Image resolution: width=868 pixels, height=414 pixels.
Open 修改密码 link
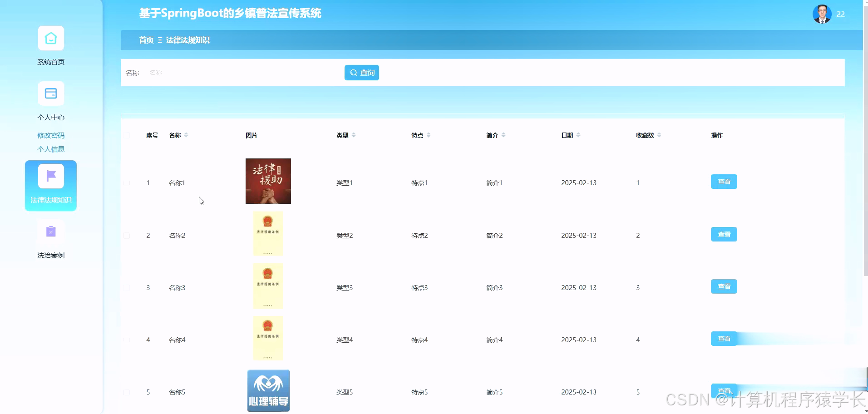[x=50, y=135]
